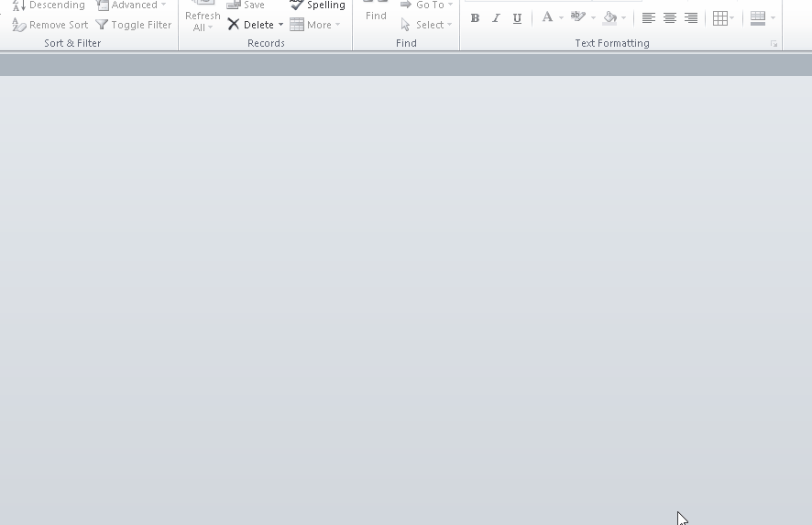
Task: Click Remove Sort button
Action: [50, 25]
